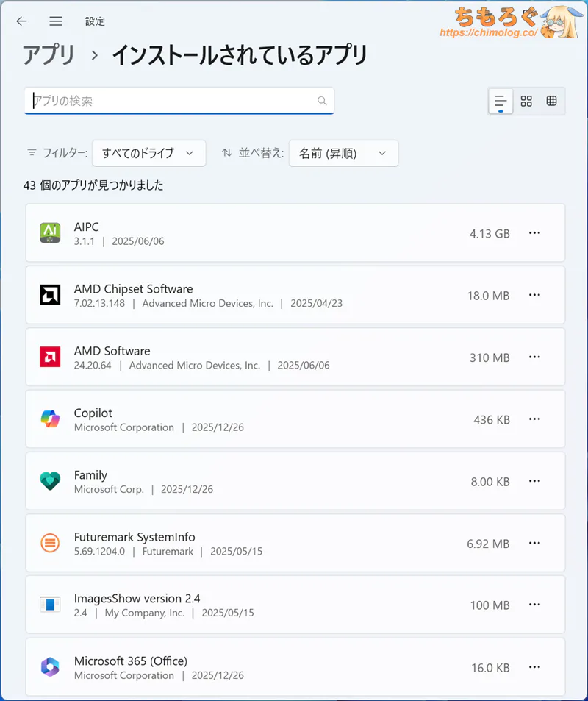
Task: Open more options for AMD Chipset Software
Action: pyautogui.click(x=534, y=295)
